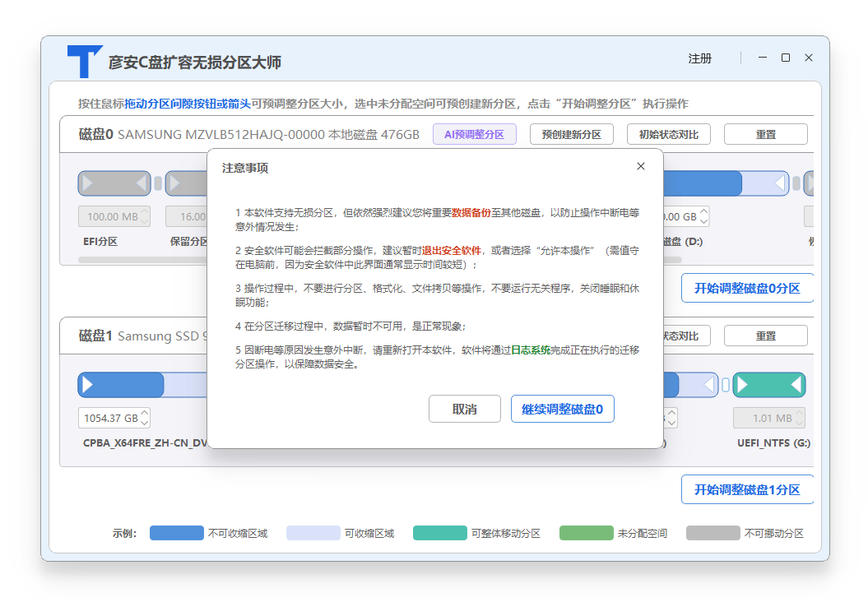868x602 pixels.
Task: Decrease the 1054.37 GB size with down arrow
Action: tap(145, 423)
